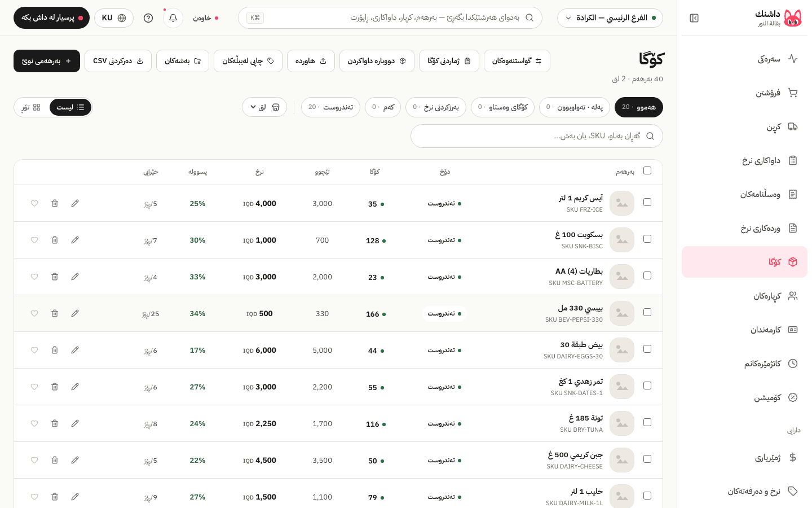
Task: Click بەرهەمی نوێ new product button
Action: point(47,61)
